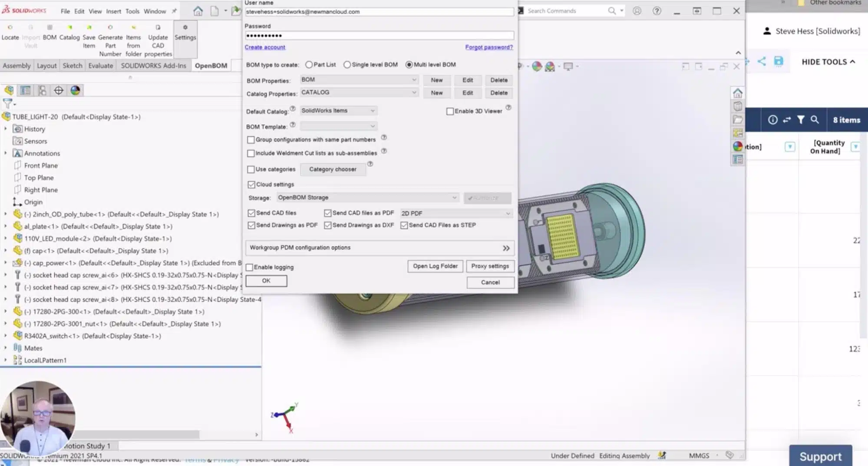Viewport: 868px width, 466px height.
Task: Select Multi level BOM option
Action: point(409,65)
